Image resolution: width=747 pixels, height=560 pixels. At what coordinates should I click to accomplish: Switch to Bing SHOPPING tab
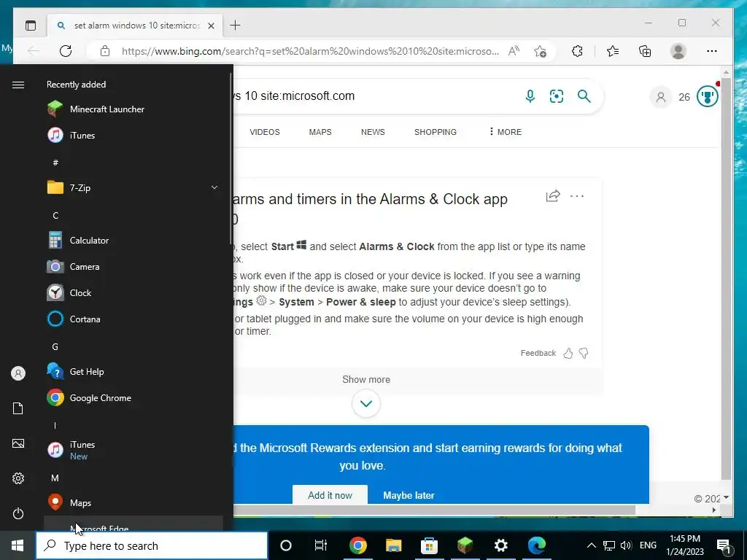coord(436,132)
